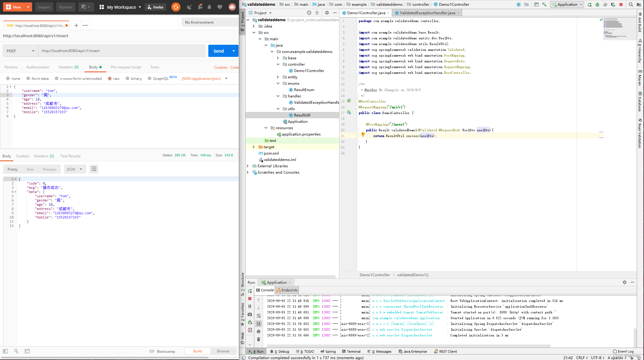Click Postman's orange sync icon
This screenshot has width=644, height=360.
tap(176, 7)
